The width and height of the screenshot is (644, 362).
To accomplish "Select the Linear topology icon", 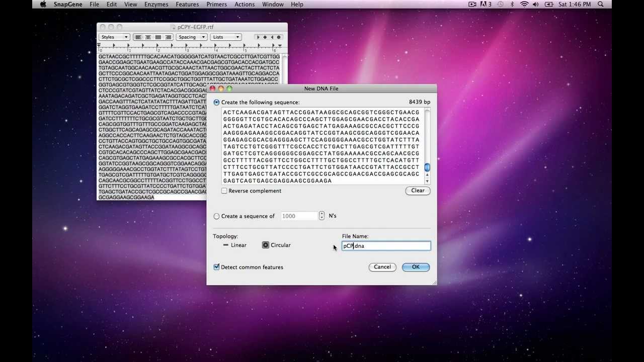I will click(x=225, y=245).
